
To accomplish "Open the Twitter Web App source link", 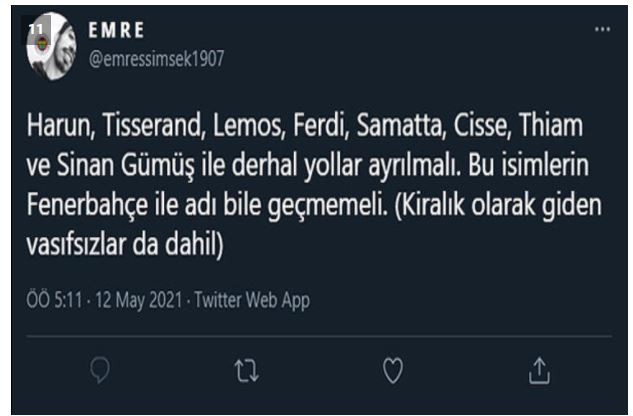I will [x=251, y=299].
